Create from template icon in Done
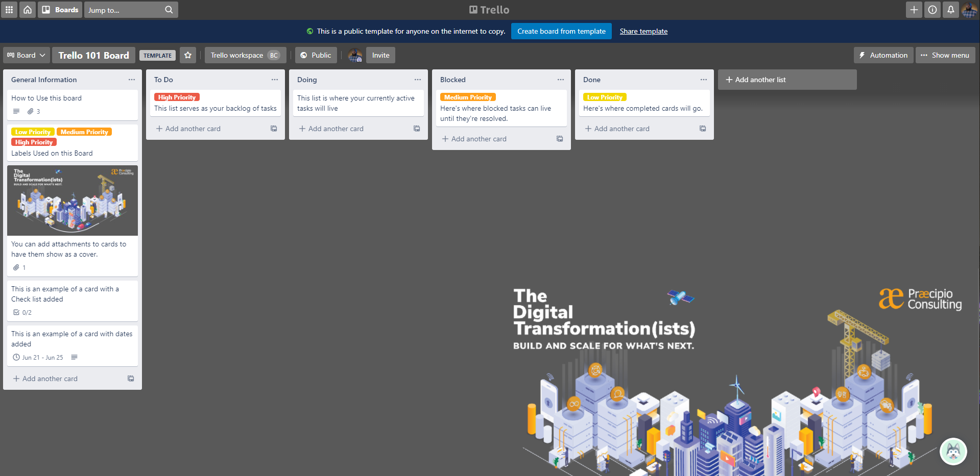This screenshot has height=476, width=980. 703,129
